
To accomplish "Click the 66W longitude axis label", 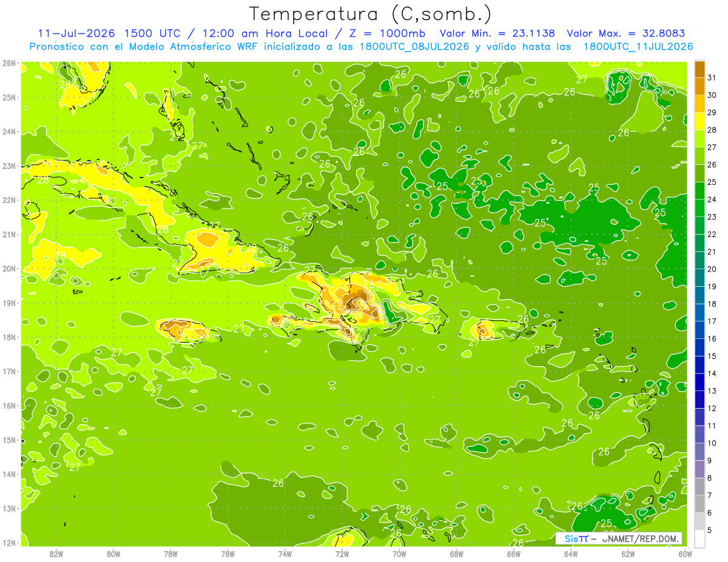I will [x=514, y=553].
